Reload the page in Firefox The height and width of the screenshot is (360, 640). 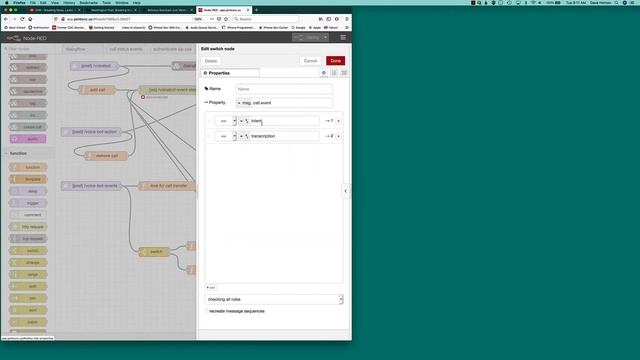tap(22, 19)
